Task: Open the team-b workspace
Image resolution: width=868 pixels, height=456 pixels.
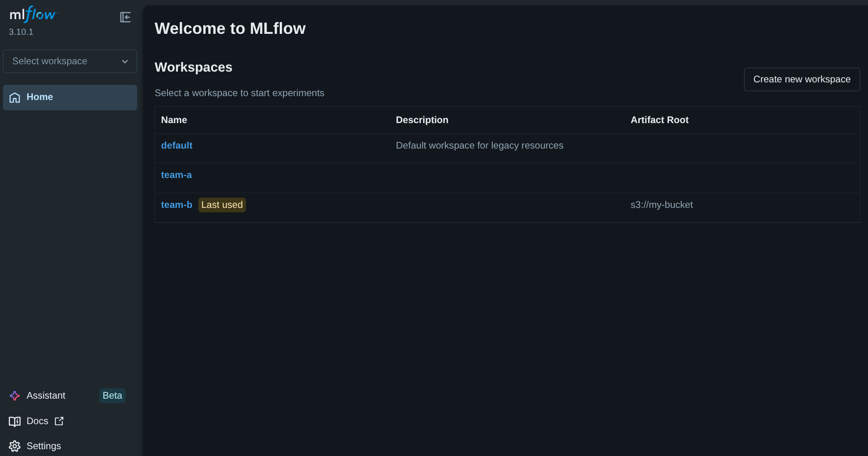Action: [x=177, y=204]
